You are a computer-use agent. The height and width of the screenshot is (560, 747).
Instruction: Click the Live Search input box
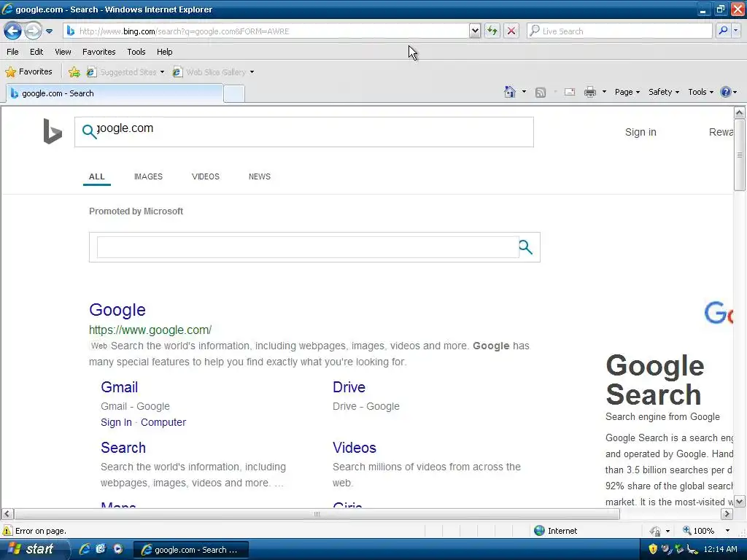pyautogui.click(x=619, y=31)
